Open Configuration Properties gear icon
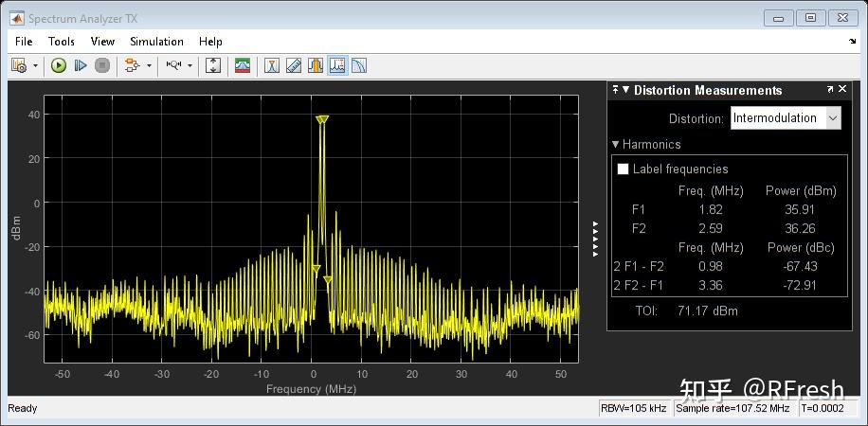The width and height of the screenshot is (868, 426). tap(18, 65)
